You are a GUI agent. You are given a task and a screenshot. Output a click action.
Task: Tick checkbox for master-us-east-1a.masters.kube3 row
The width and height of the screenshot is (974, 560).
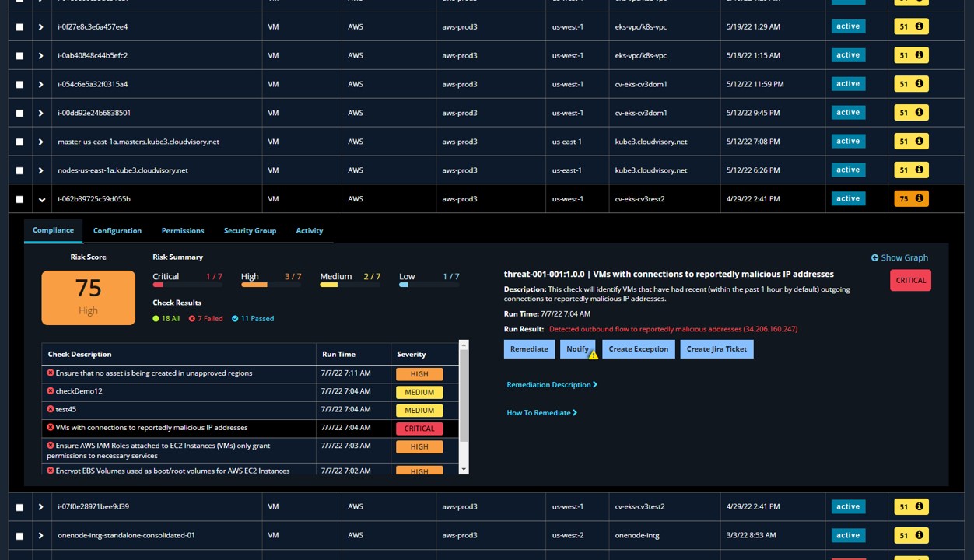pos(19,142)
